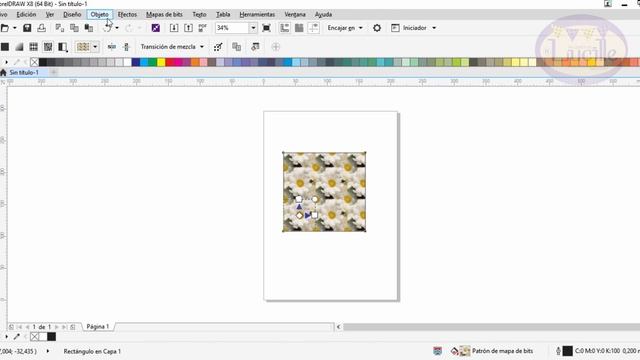Select the vector pattern fill icon
Screen dimensions: 640x360
tap(33, 47)
